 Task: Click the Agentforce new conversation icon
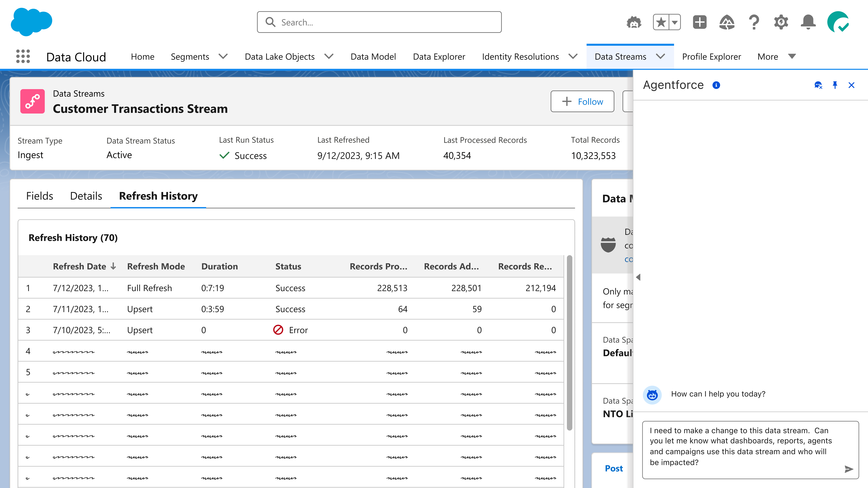(818, 85)
